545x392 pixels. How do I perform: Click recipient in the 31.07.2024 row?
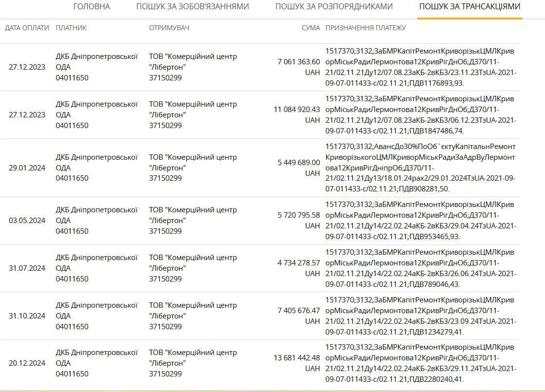coord(193,268)
